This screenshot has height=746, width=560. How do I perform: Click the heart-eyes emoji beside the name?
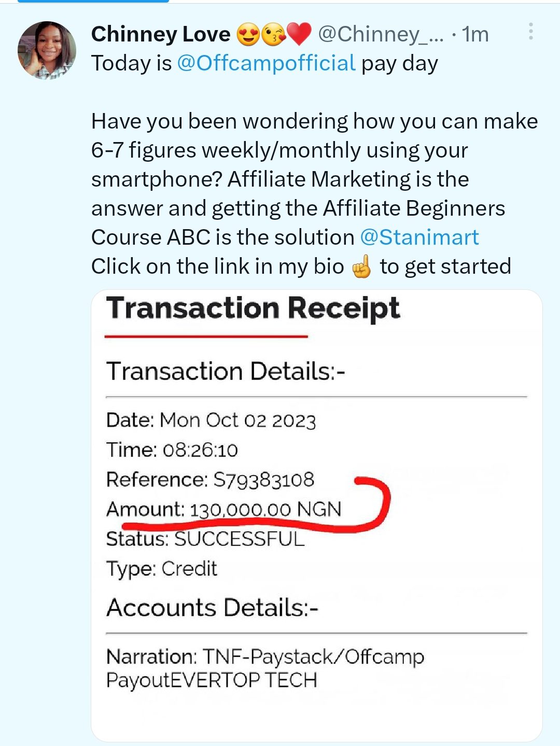coord(248,34)
